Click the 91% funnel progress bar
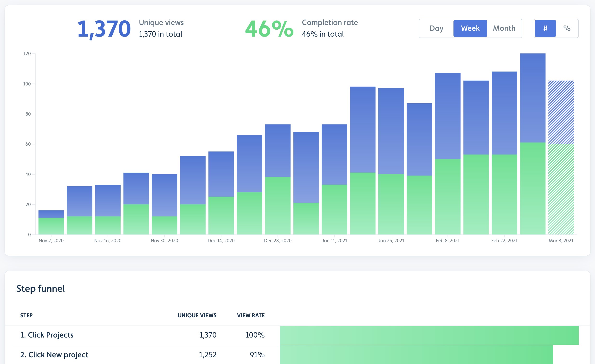This screenshot has height=364, width=595. coord(417,355)
